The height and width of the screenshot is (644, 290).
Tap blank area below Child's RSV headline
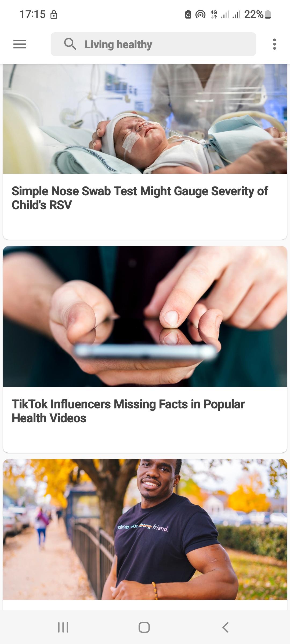pos(145,225)
